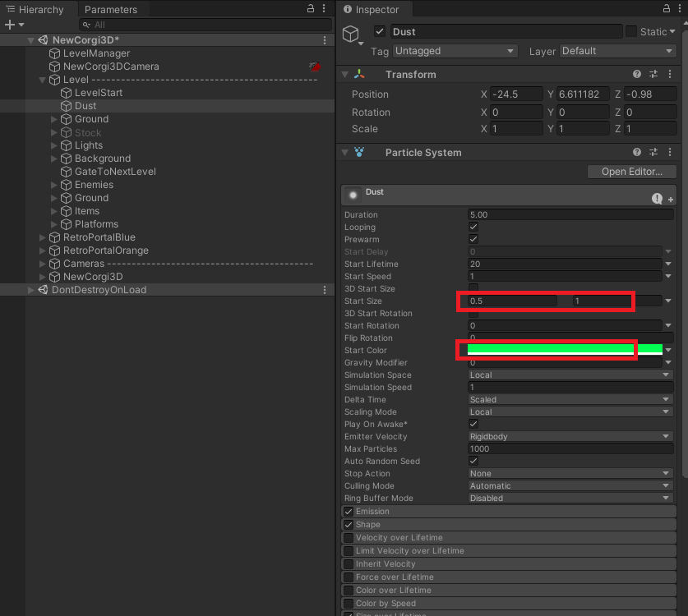Screen dimensions: 688x616
Task: Enable the Color over Lifetime module
Action: click(350, 590)
